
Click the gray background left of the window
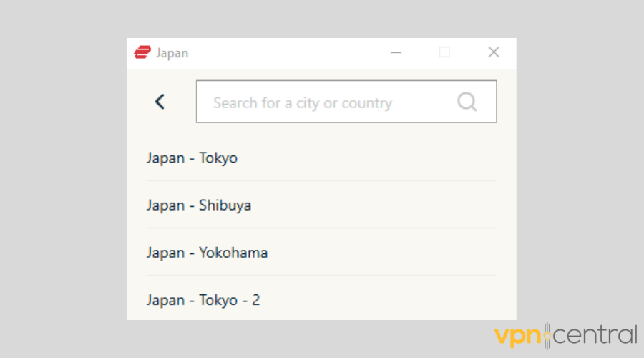(64, 179)
